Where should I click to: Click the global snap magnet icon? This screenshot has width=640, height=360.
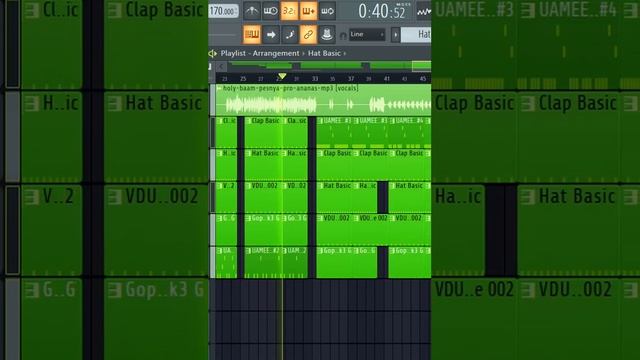click(x=343, y=36)
